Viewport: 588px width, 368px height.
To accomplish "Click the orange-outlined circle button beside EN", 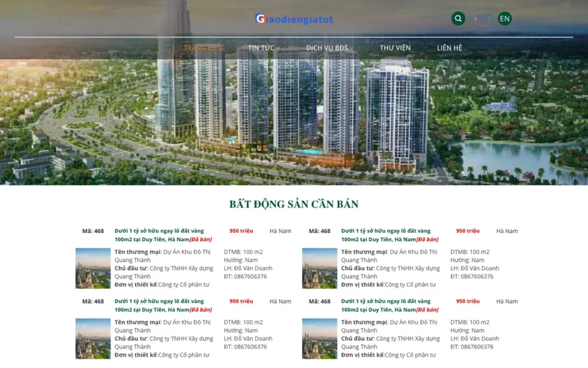I will (x=481, y=19).
